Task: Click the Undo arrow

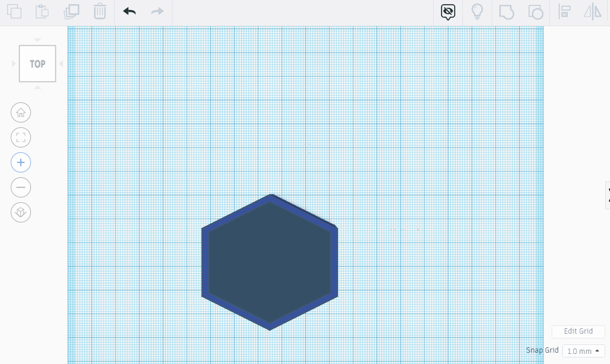Action: pos(129,11)
